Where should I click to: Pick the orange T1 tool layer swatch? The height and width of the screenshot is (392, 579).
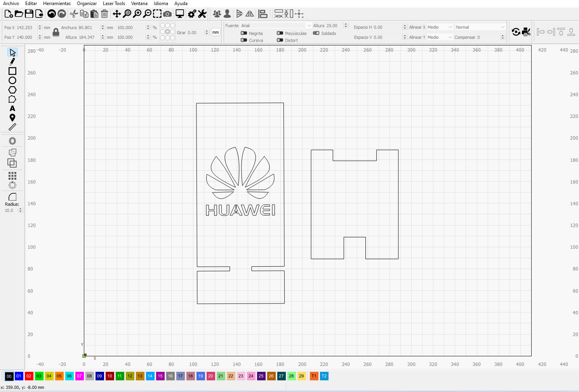pos(314,376)
